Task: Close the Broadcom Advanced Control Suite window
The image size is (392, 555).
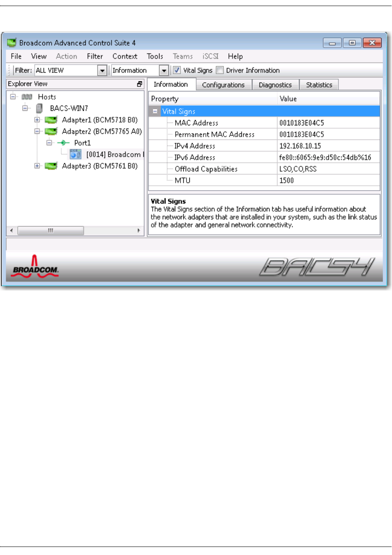Action: tap(372, 43)
